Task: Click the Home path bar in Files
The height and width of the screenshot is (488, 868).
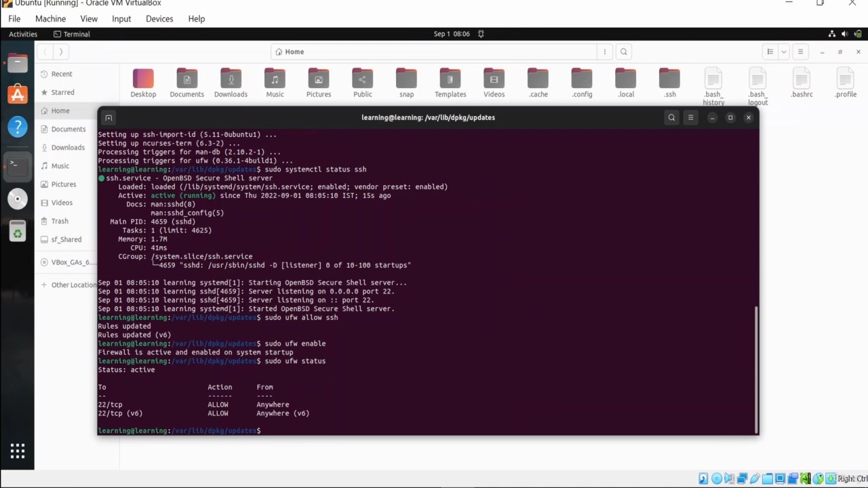Action: 433,52
